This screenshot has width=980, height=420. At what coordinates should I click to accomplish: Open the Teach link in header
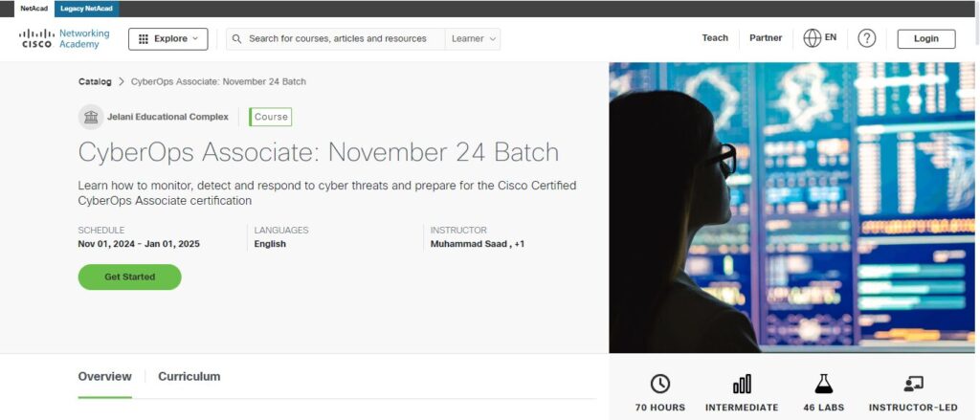715,38
